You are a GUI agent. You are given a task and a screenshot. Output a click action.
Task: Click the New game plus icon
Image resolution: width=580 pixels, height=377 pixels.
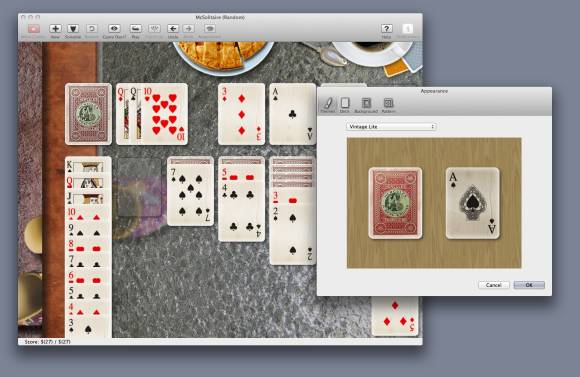pyautogui.click(x=55, y=28)
